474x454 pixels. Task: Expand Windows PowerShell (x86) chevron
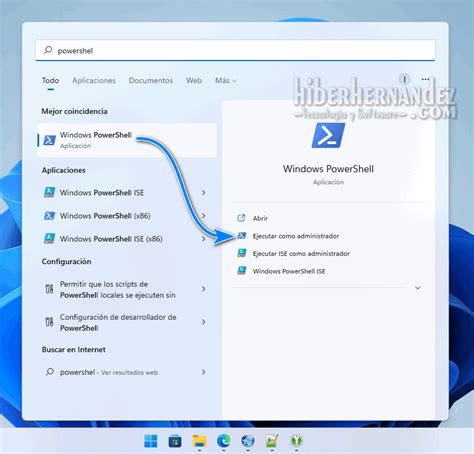tap(203, 216)
